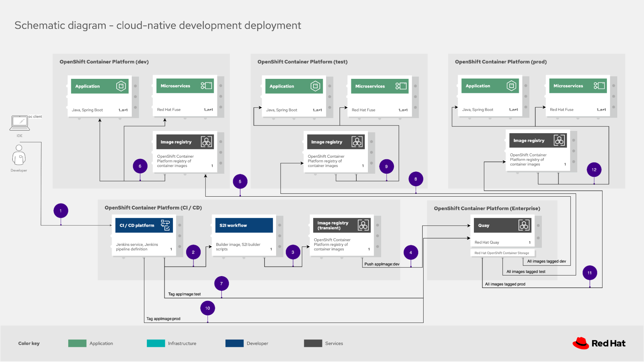Image resolution: width=644 pixels, height=362 pixels.
Task: Click the dev Application hexagon icon
Action: (121, 86)
